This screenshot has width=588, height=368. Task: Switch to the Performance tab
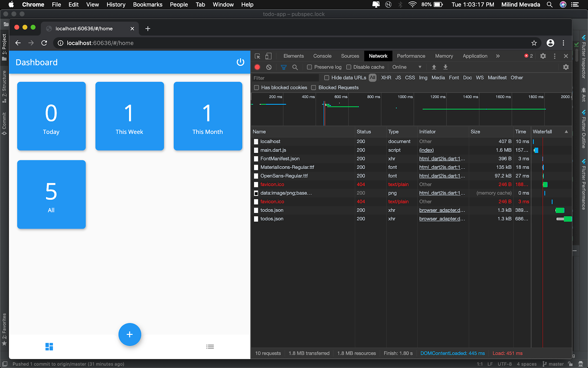point(411,56)
